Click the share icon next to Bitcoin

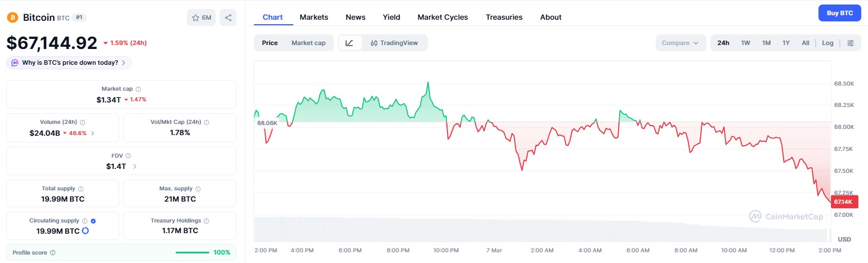point(228,17)
